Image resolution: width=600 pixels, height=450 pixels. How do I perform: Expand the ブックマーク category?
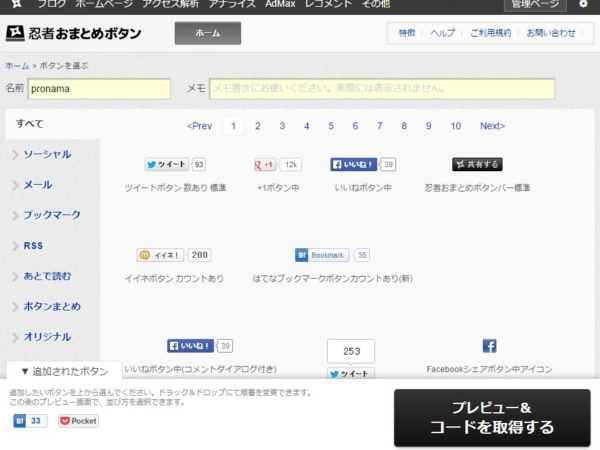point(52,215)
